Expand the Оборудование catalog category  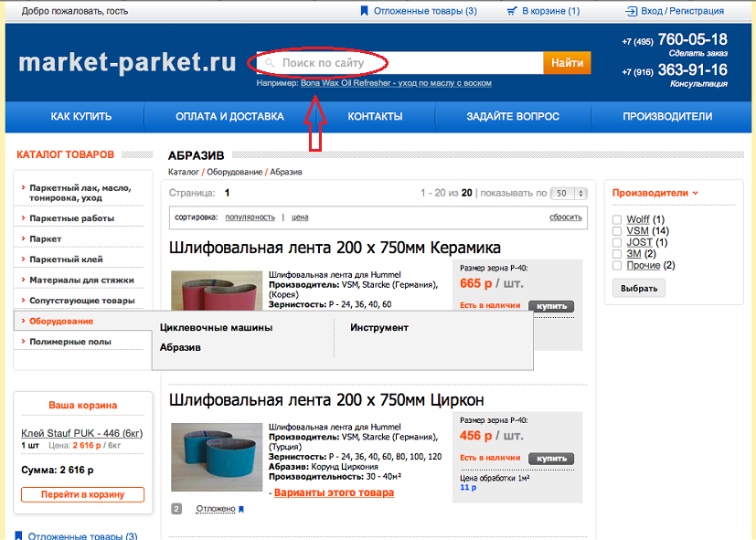coord(61,322)
